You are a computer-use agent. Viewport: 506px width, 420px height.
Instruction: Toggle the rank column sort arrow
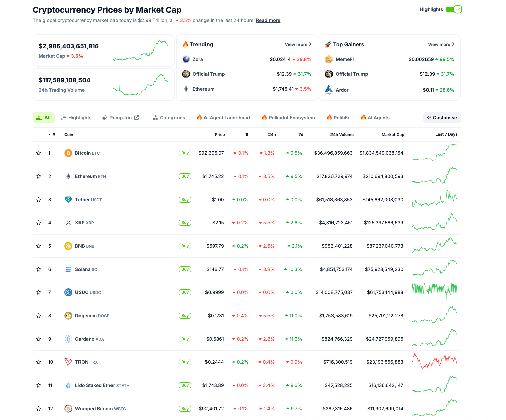tap(49, 134)
